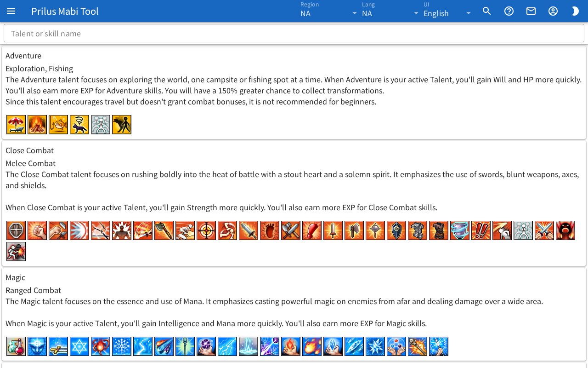The height and width of the screenshot is (368, 588).
Task: Click the green staff magic skill icon
Action: 185,346
